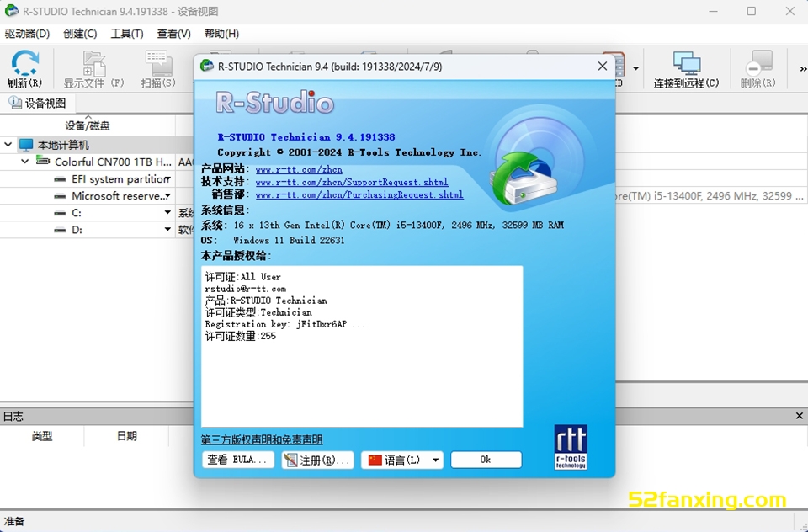Image resolution: width=808 pixels, height=532 pixels.
Task: Expand the toolbar overflow chevron
Action: [802, 68]
